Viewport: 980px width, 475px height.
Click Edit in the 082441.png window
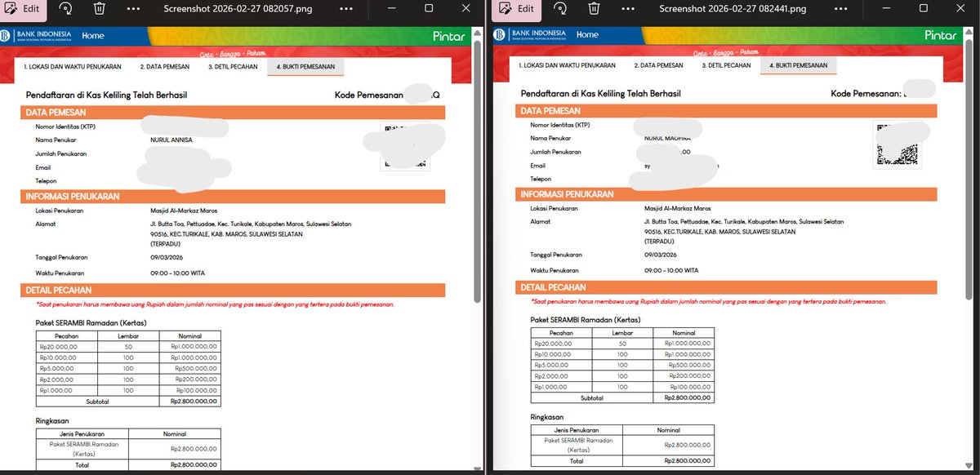(517, 9)
